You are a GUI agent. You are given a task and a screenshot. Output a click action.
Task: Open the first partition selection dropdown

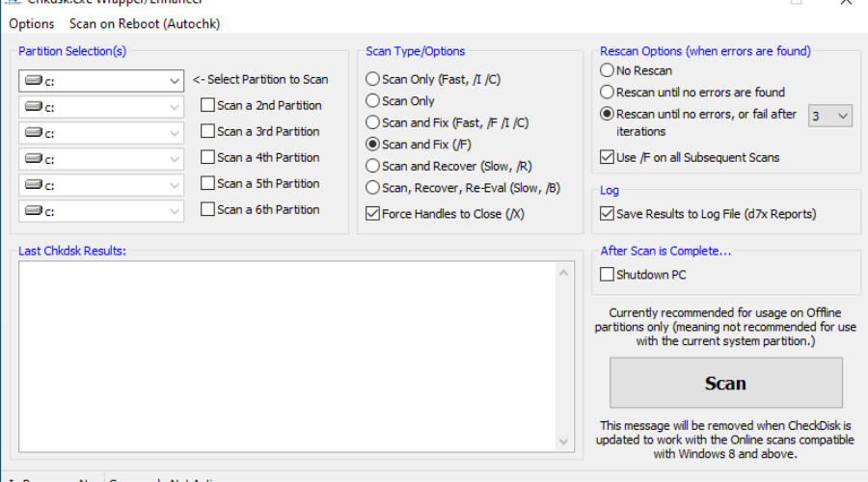pos(101,81)
